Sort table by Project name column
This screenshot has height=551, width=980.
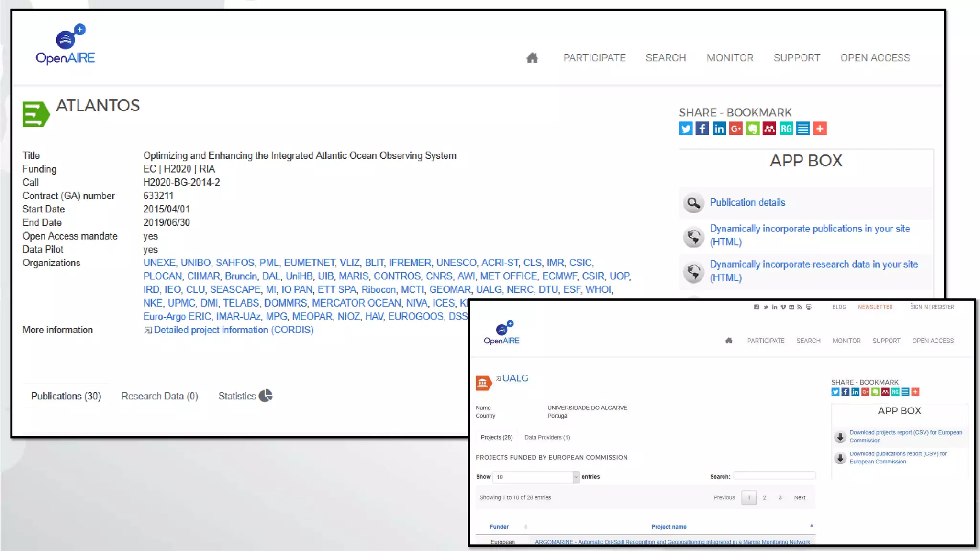(x=668, y=527)
